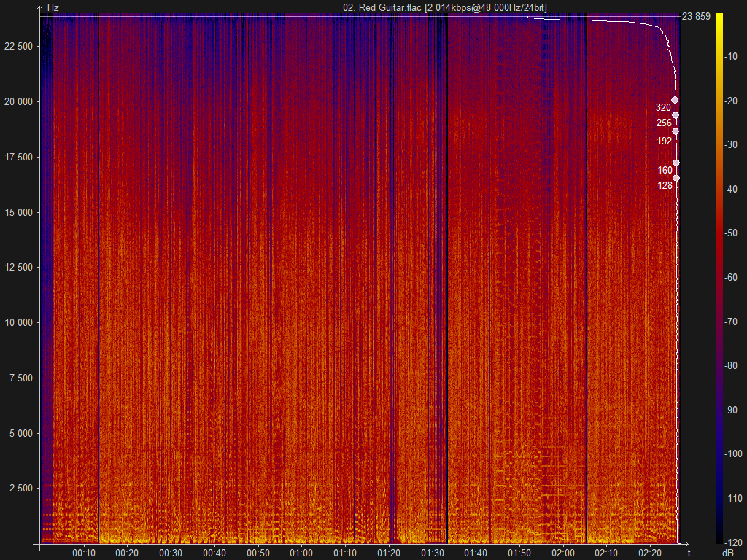The image size is (747, 560).
Task: Click the 00:20 time axis label
Action: click(x=127, y=553)
